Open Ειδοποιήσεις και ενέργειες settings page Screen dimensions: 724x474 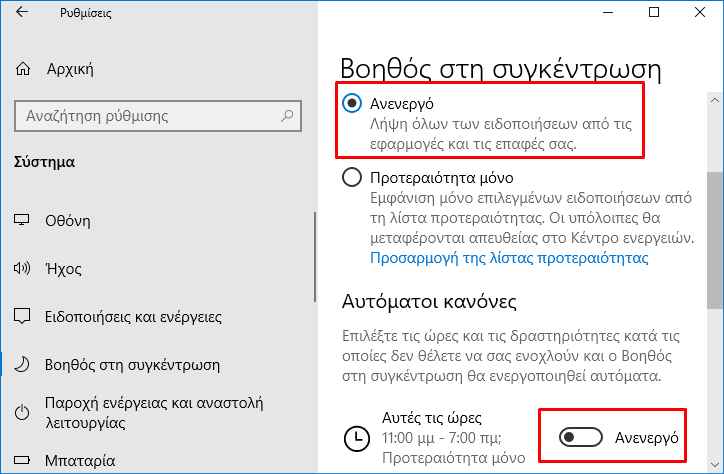pyautogui.click(x=132, y=317)
